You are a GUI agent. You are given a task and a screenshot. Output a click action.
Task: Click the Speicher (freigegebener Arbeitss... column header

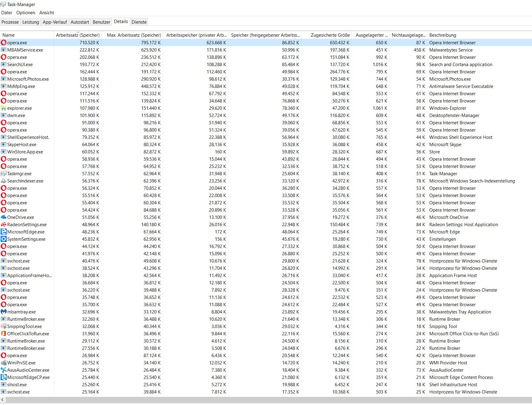pyautogui.click(x=265, y=35)
